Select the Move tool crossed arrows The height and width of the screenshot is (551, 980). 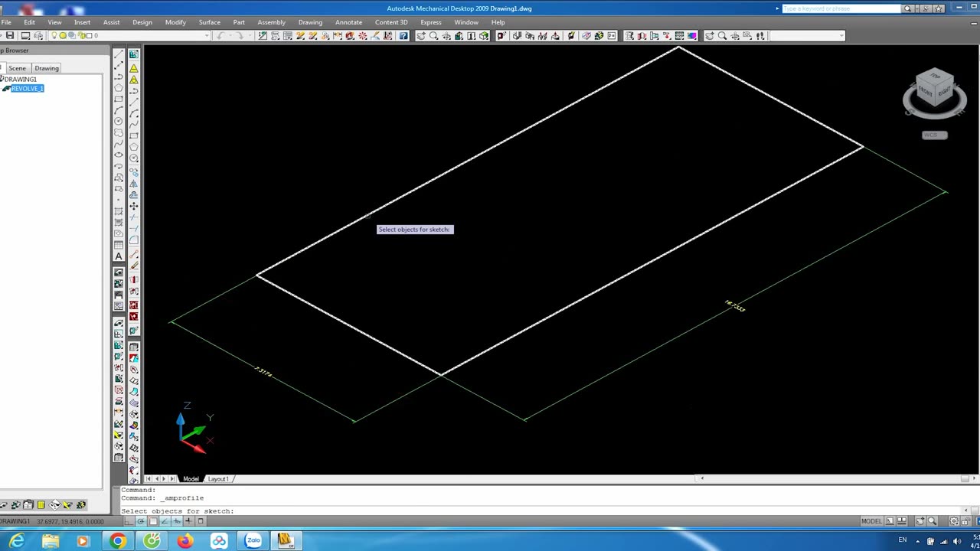pyautogui.click(x=134, y=207)
